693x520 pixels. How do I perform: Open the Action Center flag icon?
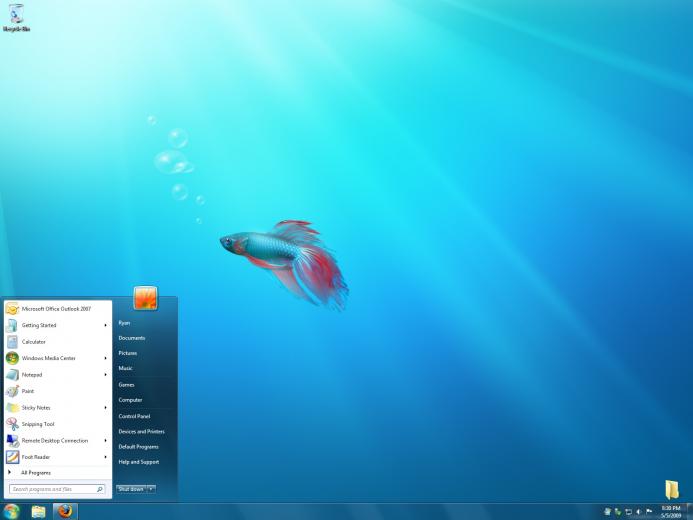[x=649, y=512]
